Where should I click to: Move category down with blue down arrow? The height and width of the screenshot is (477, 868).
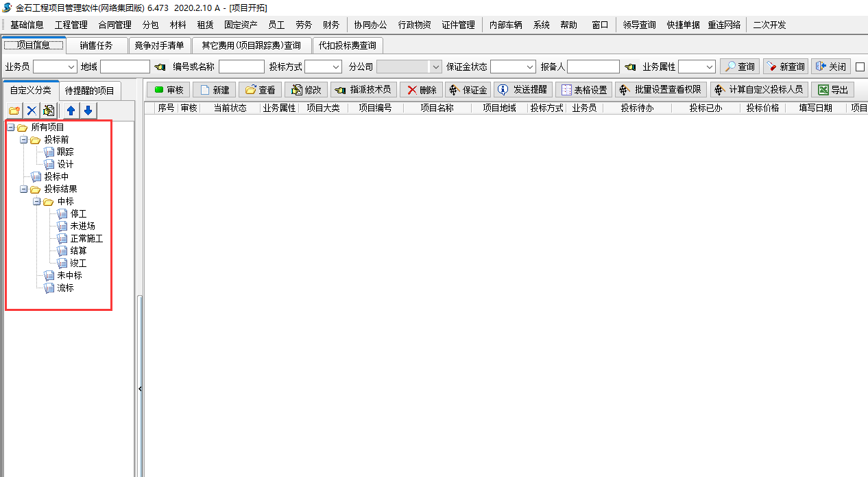[x=88, y=110]
